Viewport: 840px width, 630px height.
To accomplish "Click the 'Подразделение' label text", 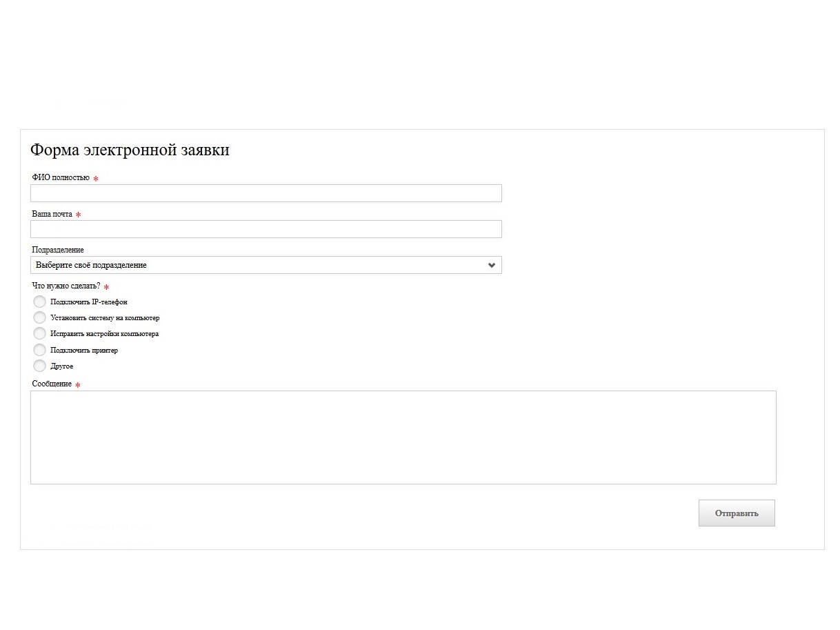I will tap(58, 250).
